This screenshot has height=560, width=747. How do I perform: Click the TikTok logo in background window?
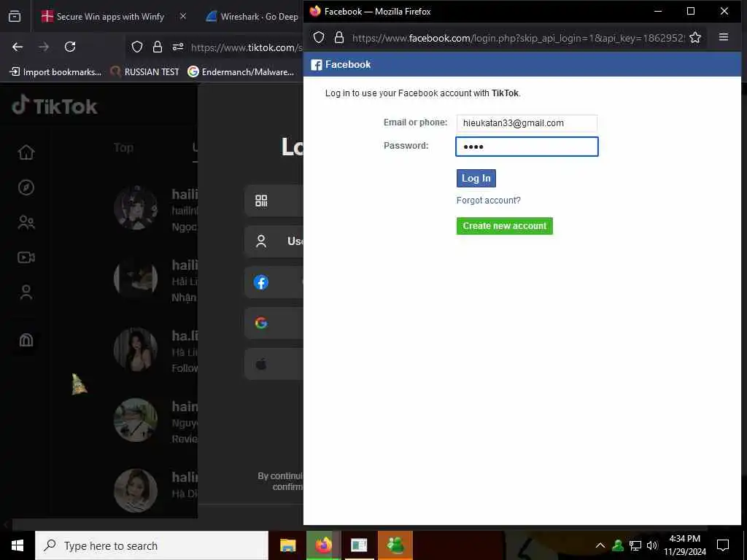(54, 106)
